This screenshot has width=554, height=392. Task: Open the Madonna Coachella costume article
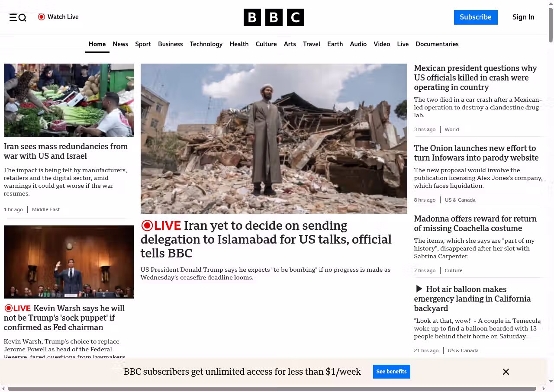coord(475,223)
